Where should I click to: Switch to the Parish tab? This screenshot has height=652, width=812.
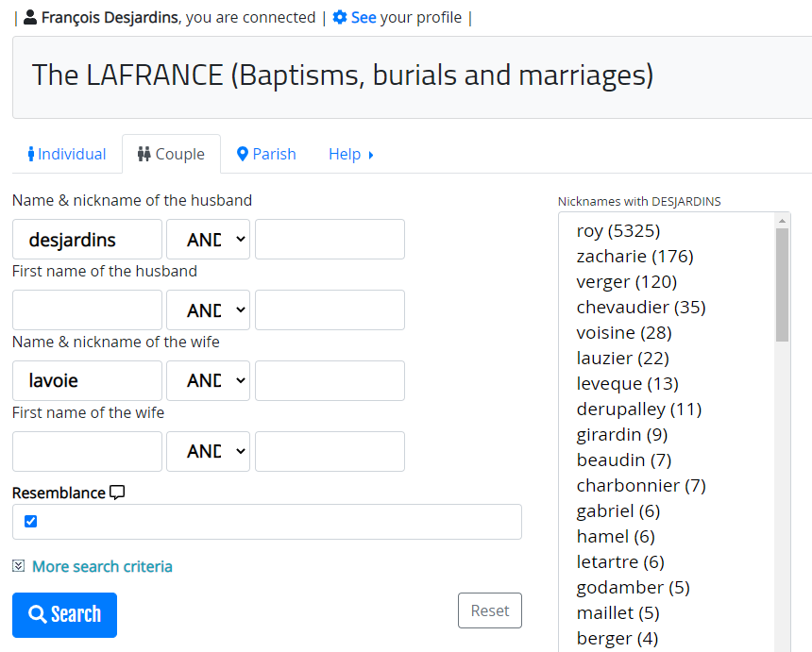click(x=266, y=154)
